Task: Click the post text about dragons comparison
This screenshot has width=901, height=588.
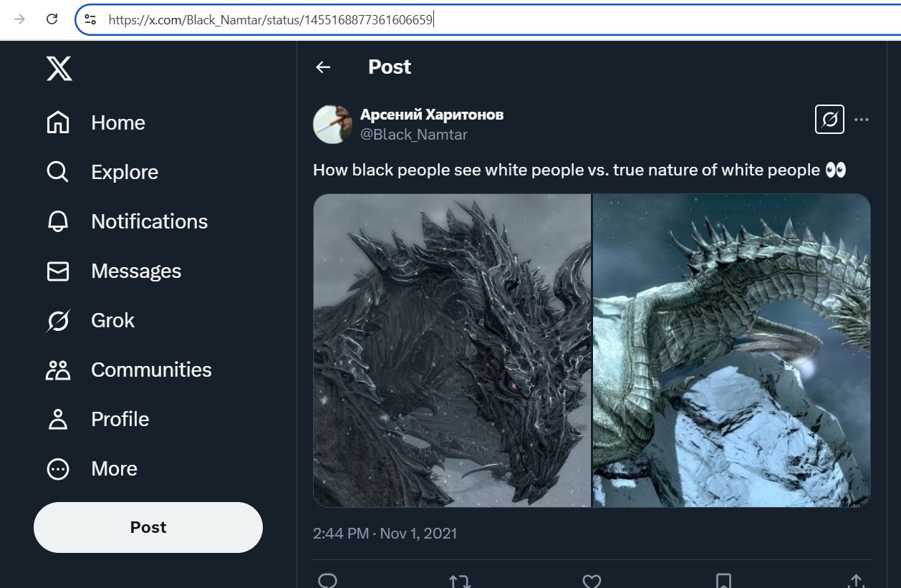Action: (x=579, y=170)
